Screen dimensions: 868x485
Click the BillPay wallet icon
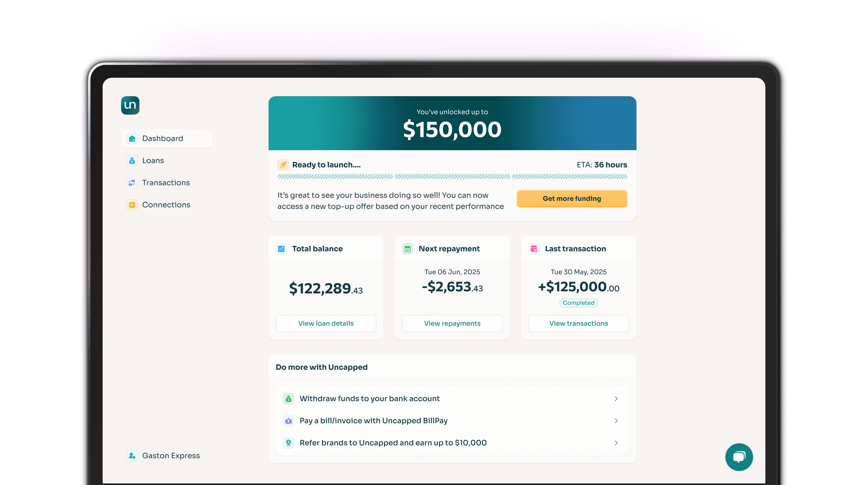pos(288,421)
